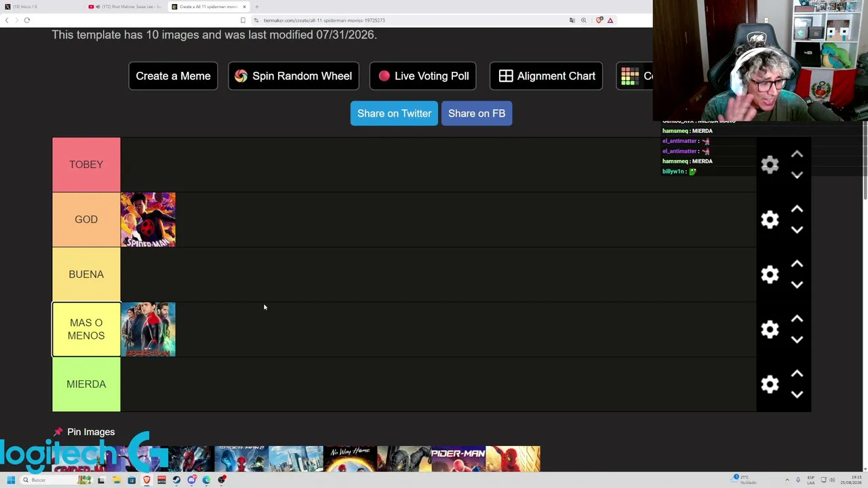The image size is (868, 488).
Task: Open the Brave Rewards triangle icon
Action: pos(610,20)
